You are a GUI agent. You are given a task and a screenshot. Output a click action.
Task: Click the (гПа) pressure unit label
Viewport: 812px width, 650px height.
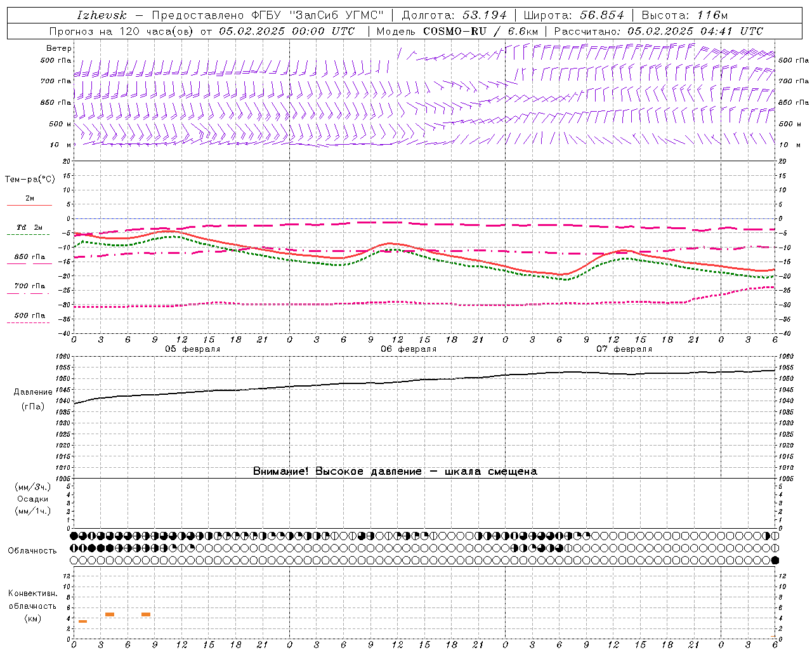click(33, 407)
